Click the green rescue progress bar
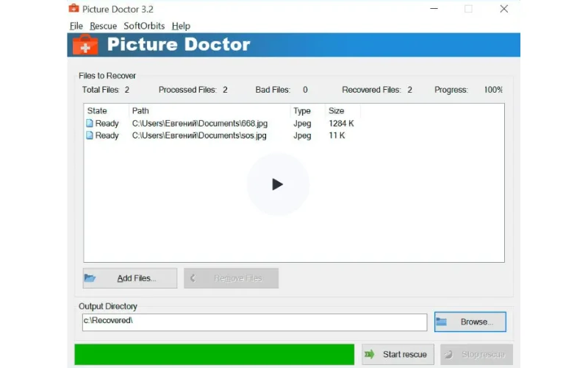The height and width of the screenshot is (368, 588). (214, 355)
